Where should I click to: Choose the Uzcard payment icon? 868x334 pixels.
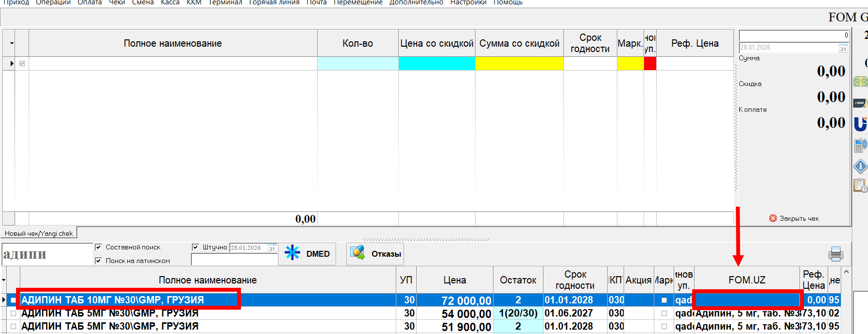(x=861, y=124)
